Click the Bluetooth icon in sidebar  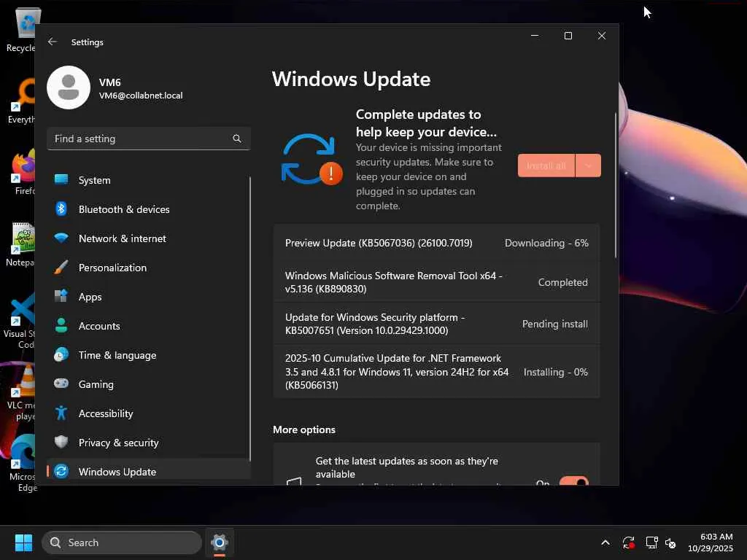pos(61,209)
